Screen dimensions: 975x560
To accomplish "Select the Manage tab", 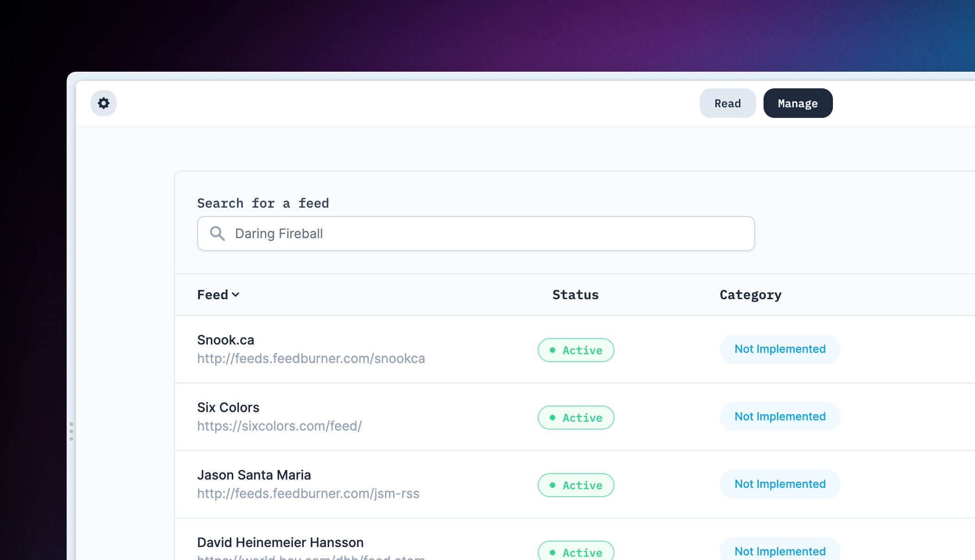I will 798,103.
